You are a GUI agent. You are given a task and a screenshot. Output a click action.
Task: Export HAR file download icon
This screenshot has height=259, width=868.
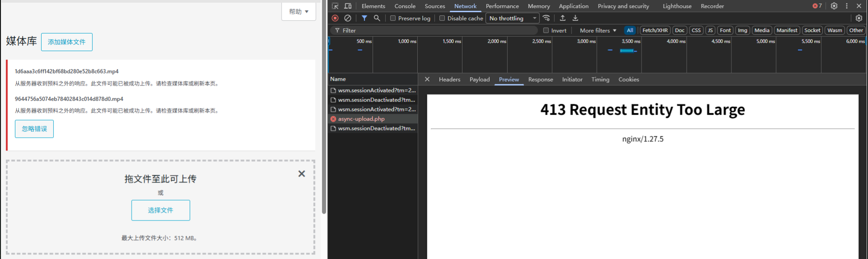[x=576, y=18]
